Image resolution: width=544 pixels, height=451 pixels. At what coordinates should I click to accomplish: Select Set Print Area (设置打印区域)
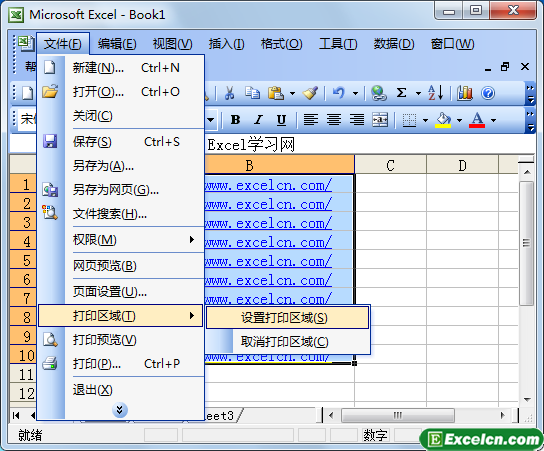point(288,317)
